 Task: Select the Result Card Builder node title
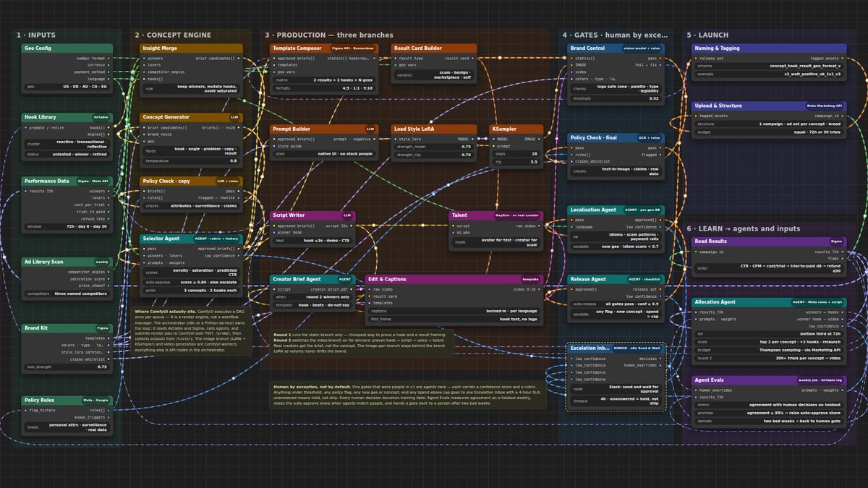point(419,48)
